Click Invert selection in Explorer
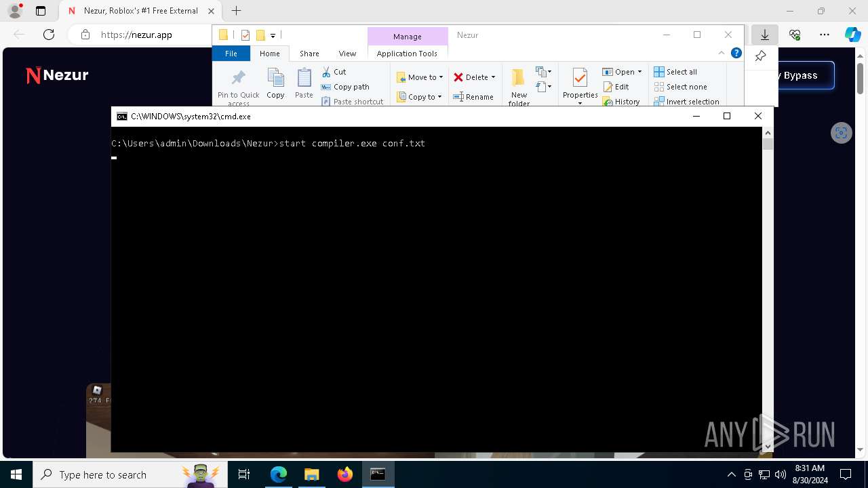Viewport: 868px width, 488px height. (686, 102)
